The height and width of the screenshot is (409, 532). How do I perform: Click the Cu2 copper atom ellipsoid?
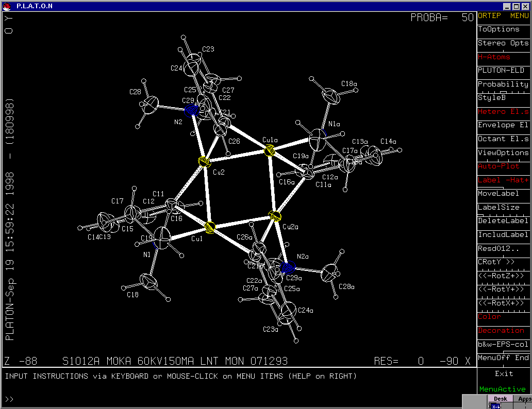[x=204, y=162]
